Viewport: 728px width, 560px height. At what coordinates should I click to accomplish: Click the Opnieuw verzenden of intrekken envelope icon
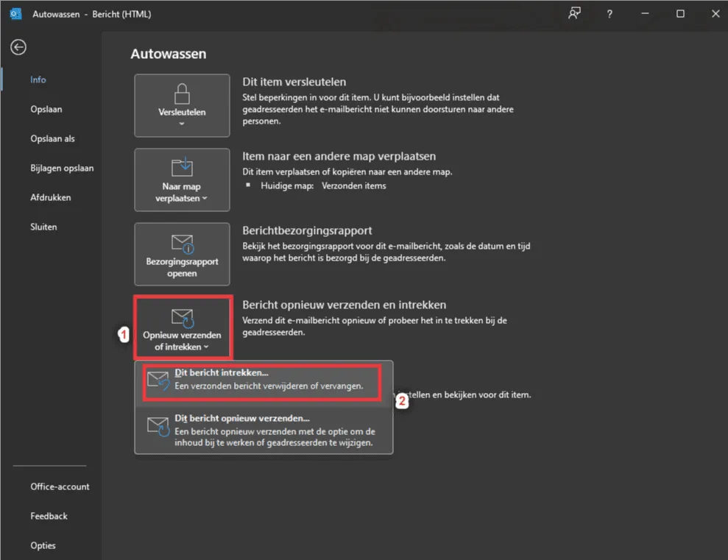click(x=182, y=317)
